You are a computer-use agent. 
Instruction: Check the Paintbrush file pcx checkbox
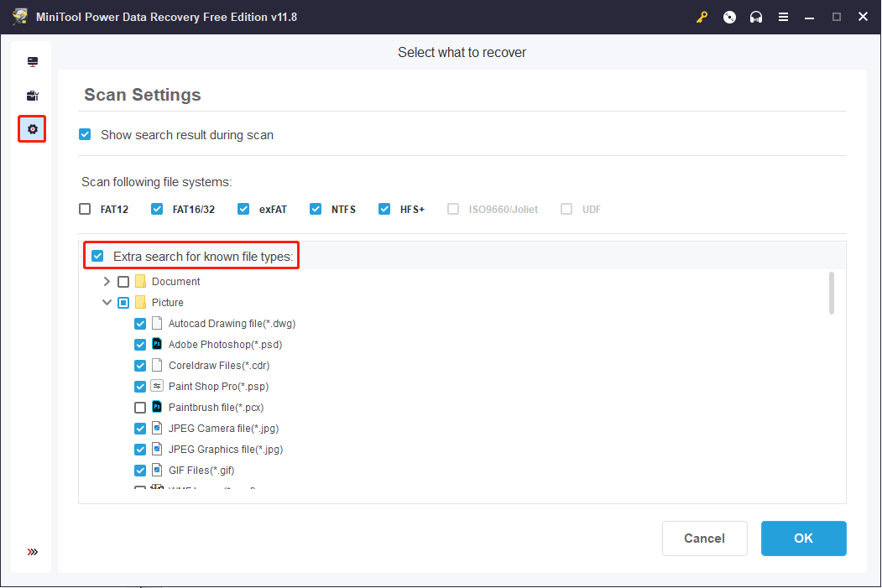(140, 407)
